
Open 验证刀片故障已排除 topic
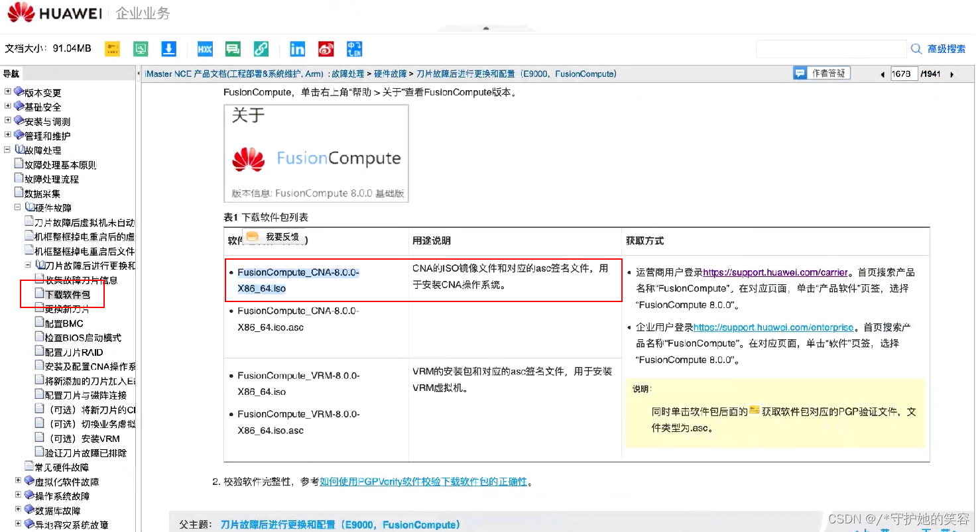(x=86, y=453)
